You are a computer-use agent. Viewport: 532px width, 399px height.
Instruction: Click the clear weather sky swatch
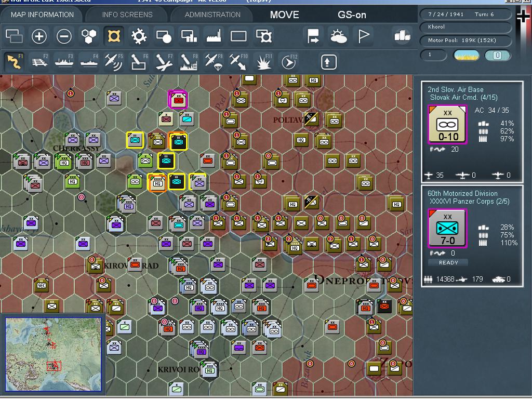[x=467, y=55]
